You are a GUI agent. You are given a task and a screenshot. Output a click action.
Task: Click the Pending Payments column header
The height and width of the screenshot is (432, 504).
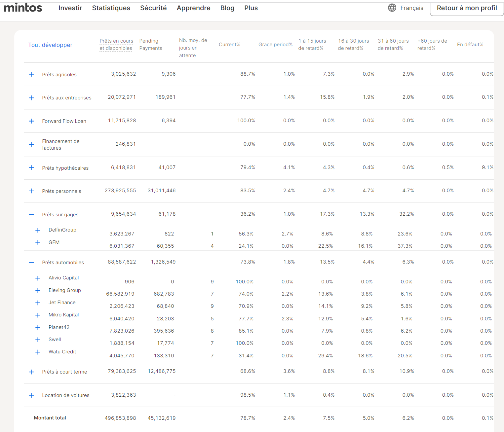(x=151, y=45)
